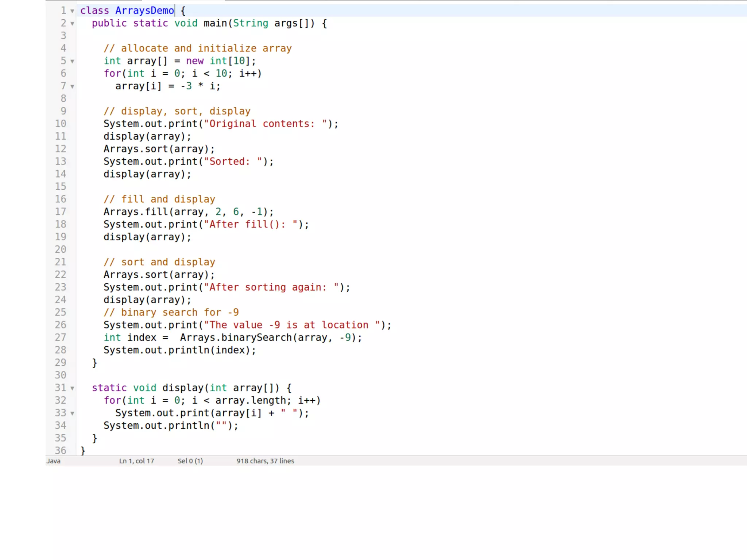Collapse the display method fold arrow on line 31
This screenshot has width=747, height=560.
tap(72, 388)
